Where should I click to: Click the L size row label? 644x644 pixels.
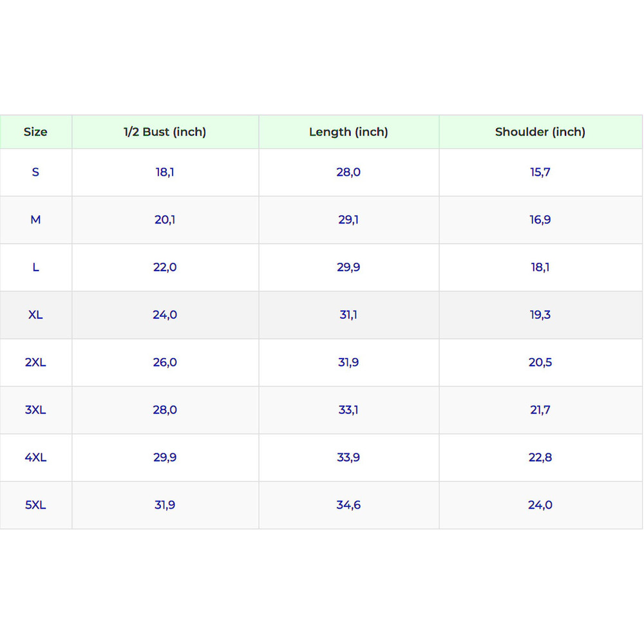(x=35, y=267)
